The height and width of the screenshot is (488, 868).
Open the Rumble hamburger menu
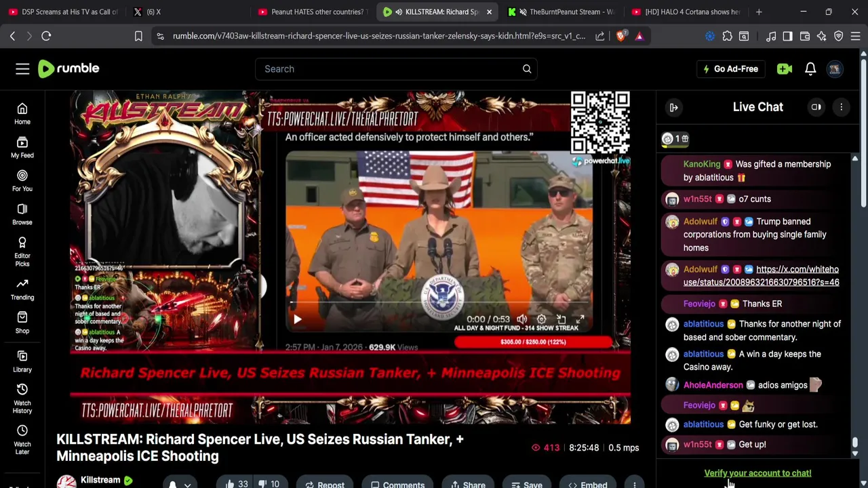point(22,68)
